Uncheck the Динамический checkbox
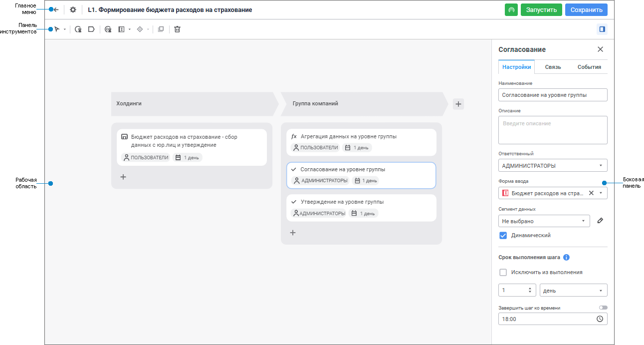The image size is (644, 345). click(503, 236)
